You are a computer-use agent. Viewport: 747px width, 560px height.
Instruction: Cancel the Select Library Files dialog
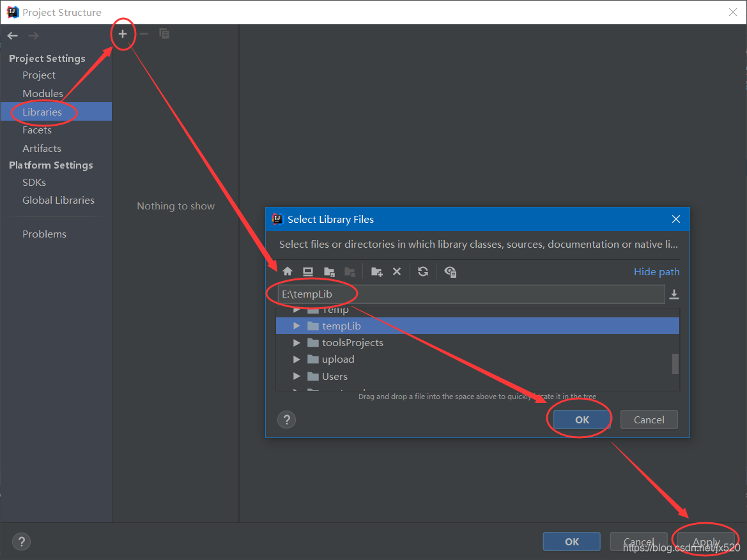point(649,420)
